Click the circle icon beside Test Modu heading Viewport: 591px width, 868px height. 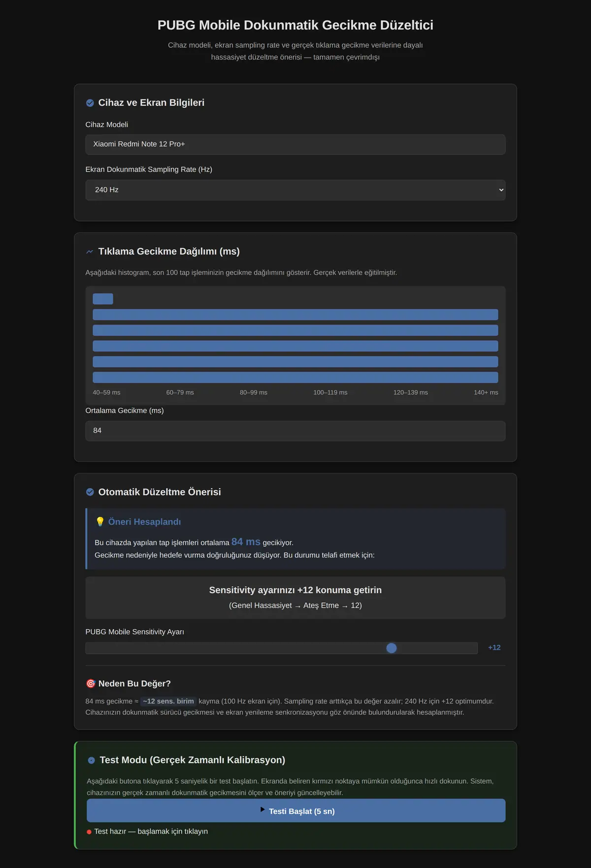pyautogui.click(x=91, y=761)
